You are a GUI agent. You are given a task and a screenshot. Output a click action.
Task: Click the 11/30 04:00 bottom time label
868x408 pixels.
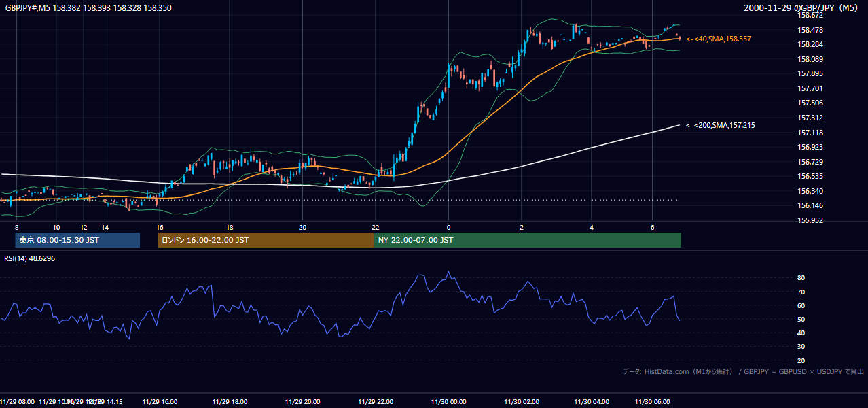(592, 401)
